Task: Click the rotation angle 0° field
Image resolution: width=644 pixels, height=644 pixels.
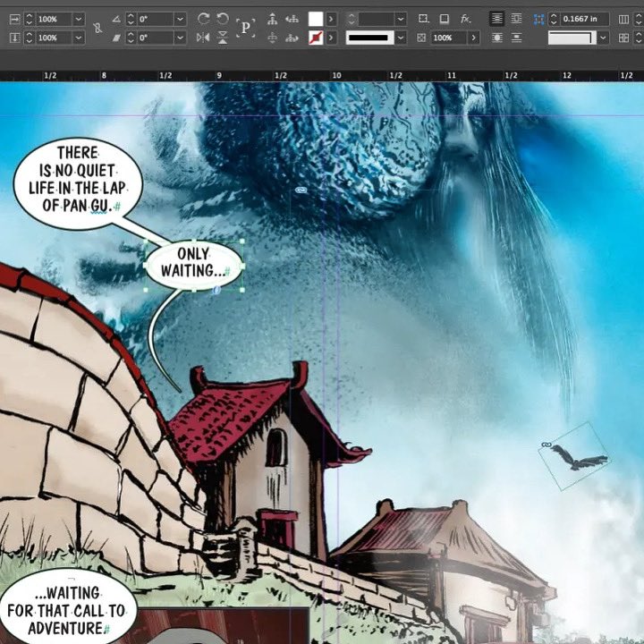Action: point(156,19)
